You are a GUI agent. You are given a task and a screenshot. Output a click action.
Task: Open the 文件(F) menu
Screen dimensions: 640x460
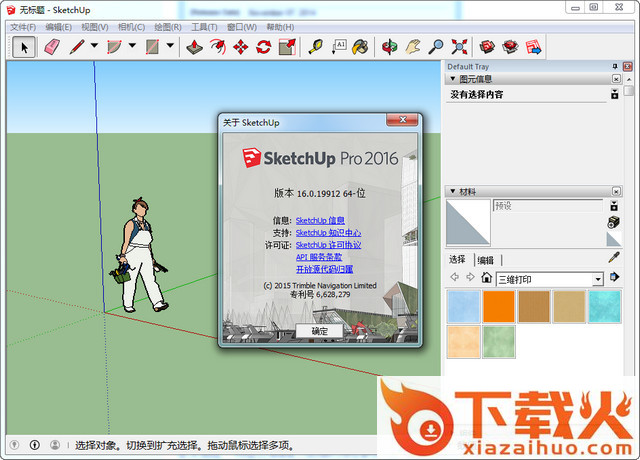[x=23, y=27]
